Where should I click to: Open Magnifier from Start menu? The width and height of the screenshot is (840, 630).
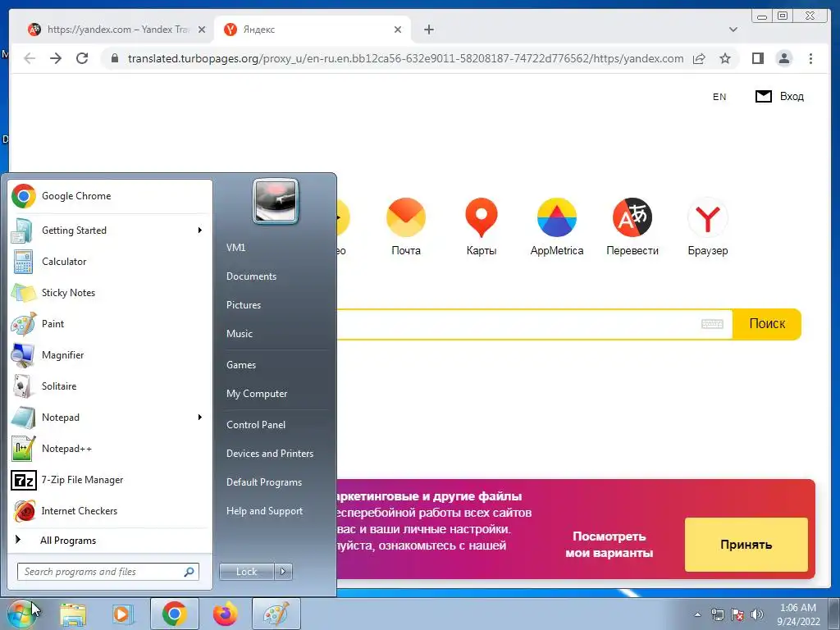tap(110, 355)
